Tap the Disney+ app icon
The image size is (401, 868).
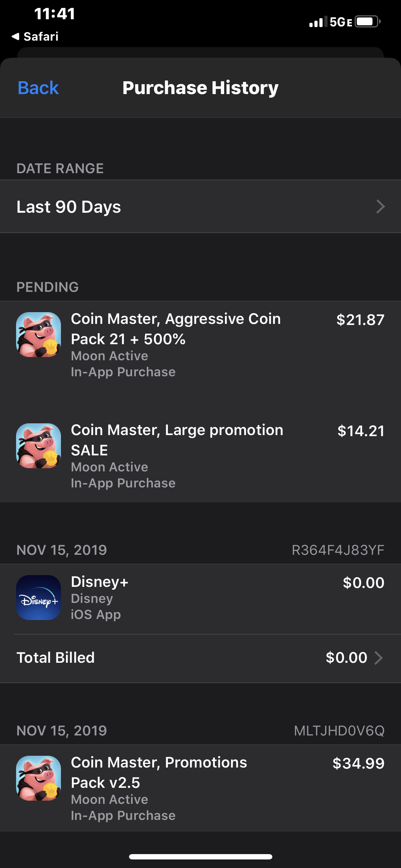(x=38, y=598)
